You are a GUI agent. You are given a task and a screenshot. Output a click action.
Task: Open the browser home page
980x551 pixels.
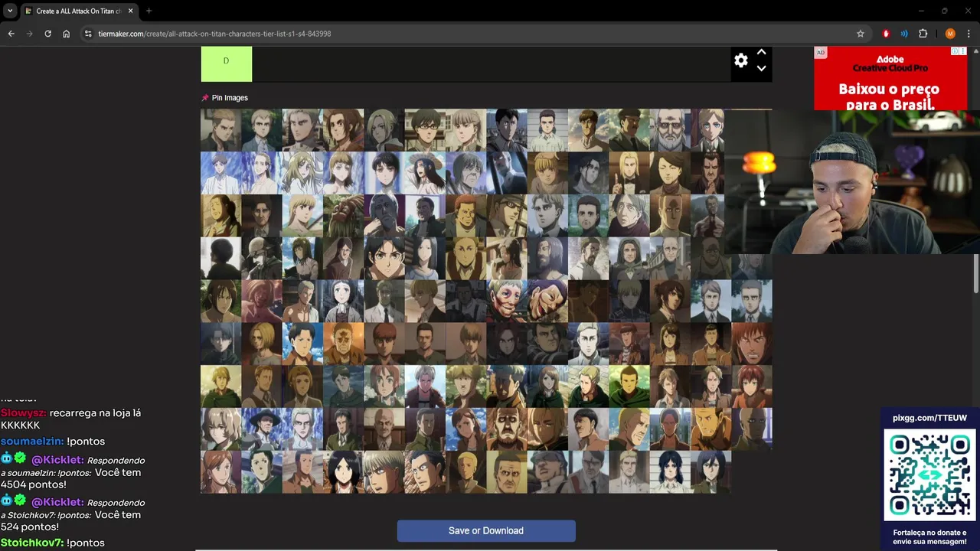[x=66, y=34]
